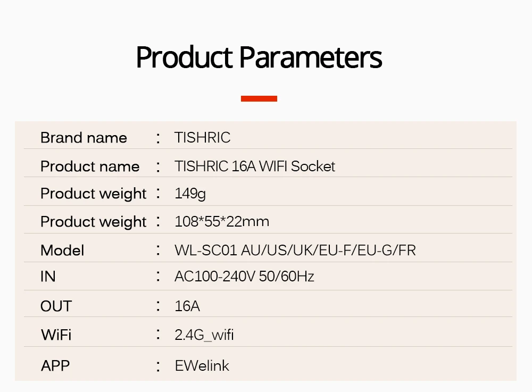The width and height of the screenshot is (532, 392).
Task: Select the Brand name label
Action: (84, 138)
